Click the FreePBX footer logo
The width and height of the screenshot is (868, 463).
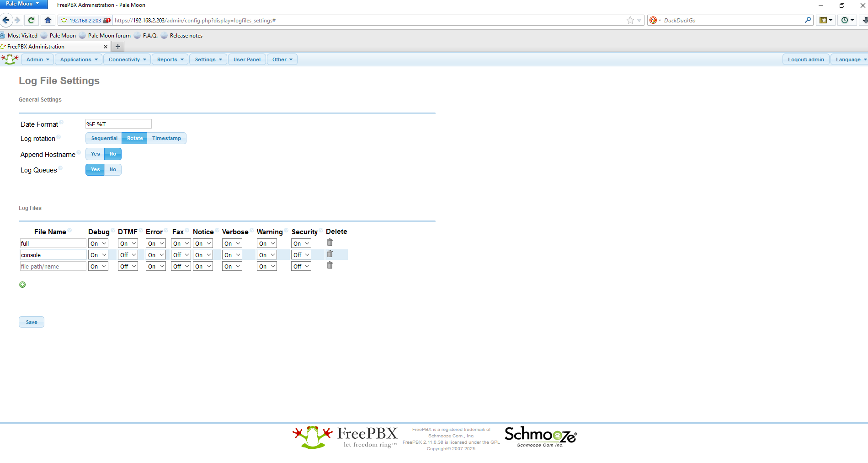345,437
